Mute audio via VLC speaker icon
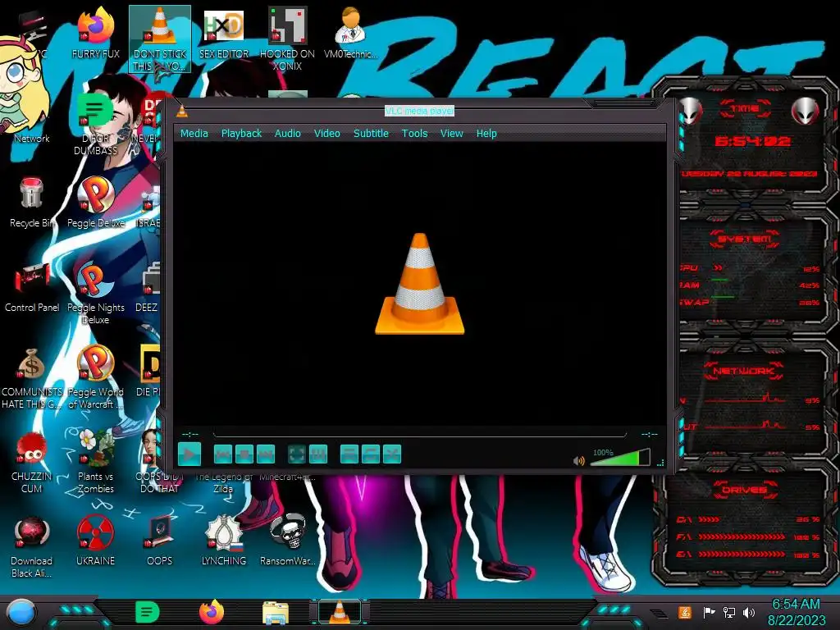The image size is (840, 630). 578,461
